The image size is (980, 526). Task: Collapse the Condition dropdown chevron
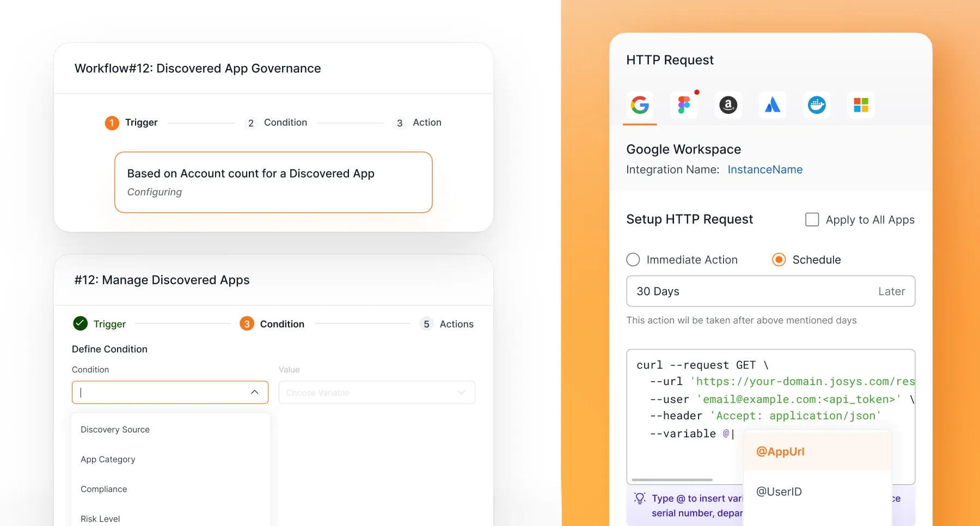point(254,392)
